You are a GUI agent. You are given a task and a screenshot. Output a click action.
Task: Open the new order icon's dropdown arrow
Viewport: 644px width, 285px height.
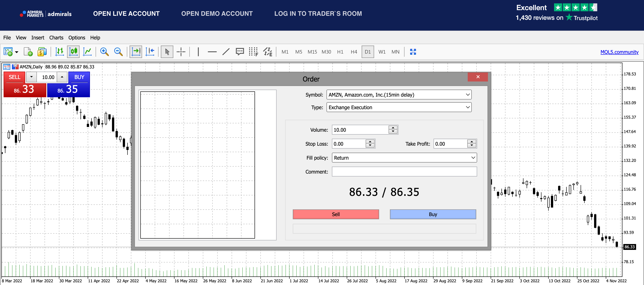pos(17,52)
